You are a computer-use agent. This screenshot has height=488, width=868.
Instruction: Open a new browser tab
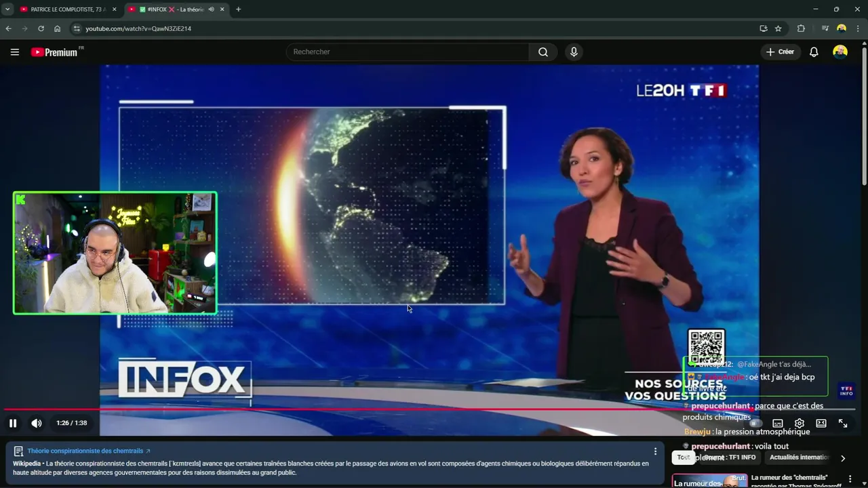tap(238, 9)
